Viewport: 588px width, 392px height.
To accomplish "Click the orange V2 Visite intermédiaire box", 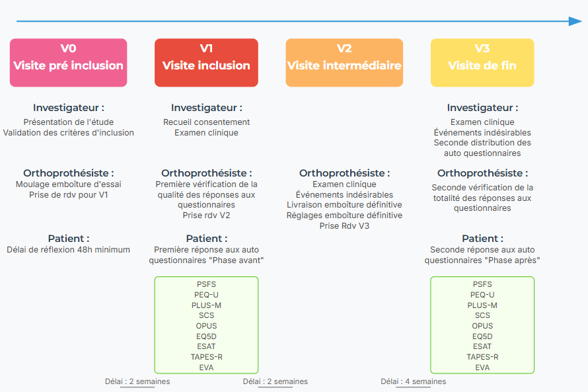I will coord(344,62).
